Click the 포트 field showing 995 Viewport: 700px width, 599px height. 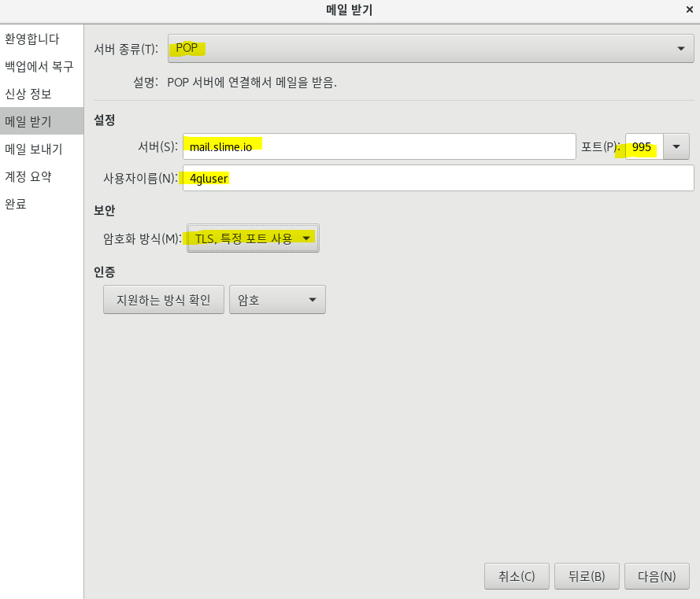tap(644, 146)
